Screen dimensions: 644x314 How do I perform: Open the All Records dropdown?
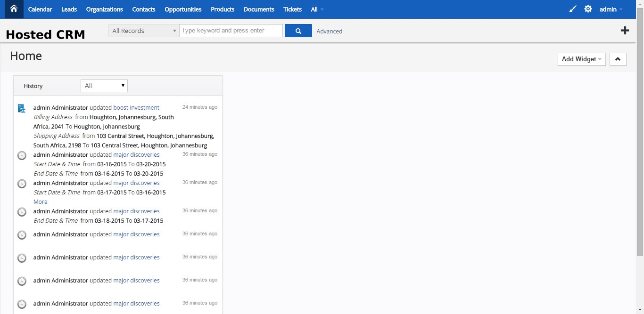[144, 31]
